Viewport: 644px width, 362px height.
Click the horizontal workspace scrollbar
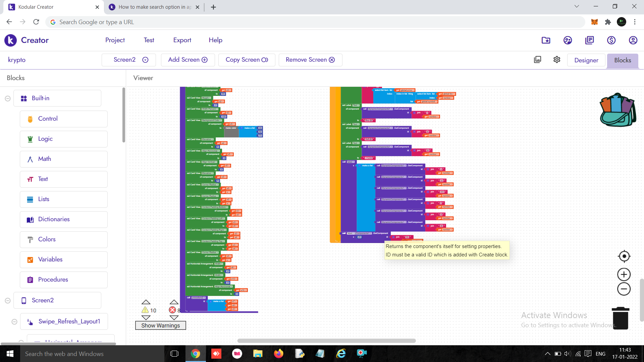click(x=326, y=341)
